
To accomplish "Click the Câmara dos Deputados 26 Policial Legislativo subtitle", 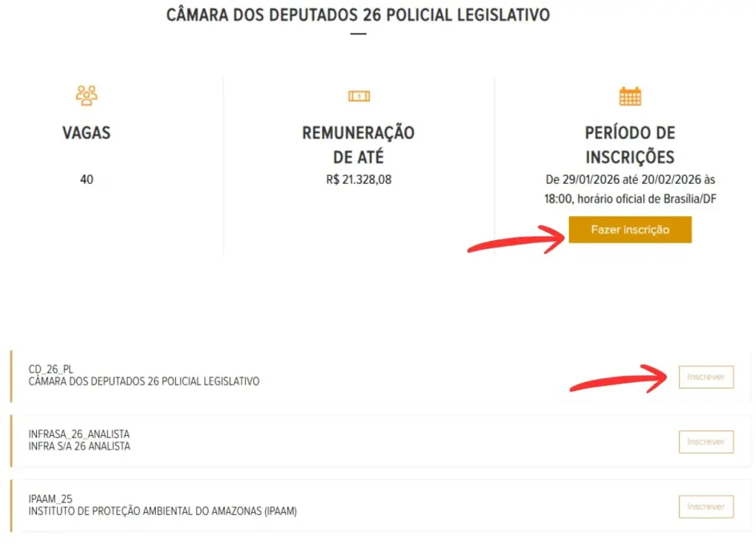I will tap(144, 381).
